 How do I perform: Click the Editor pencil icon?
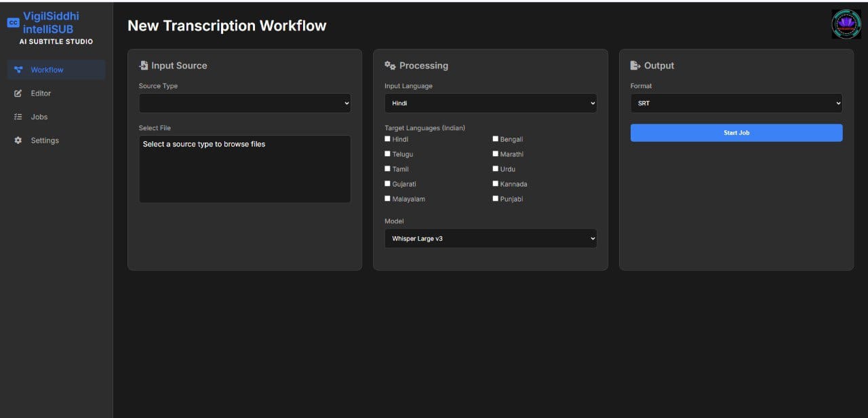coord(18,94)
